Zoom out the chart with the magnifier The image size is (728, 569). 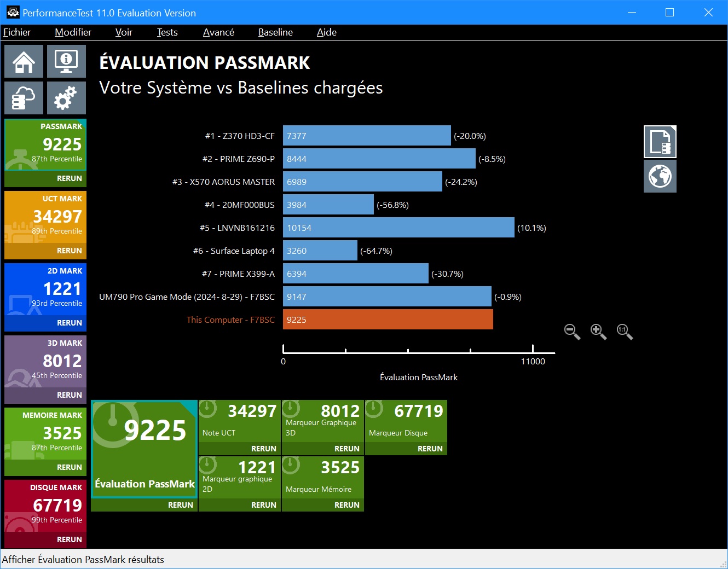(571, 331)
